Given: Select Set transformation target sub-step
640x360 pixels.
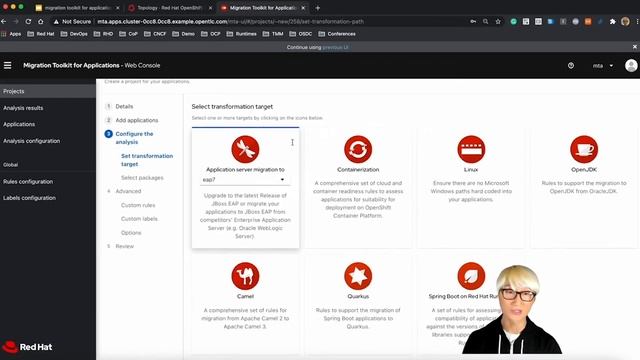Looking at the screenshot, I should (x=147, y=160).
